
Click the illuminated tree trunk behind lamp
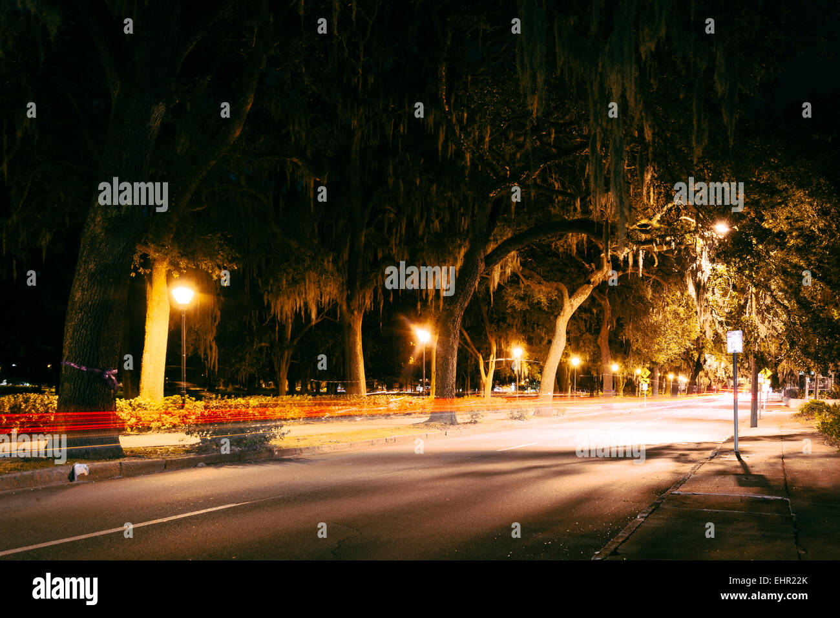[x=154, y=331]
